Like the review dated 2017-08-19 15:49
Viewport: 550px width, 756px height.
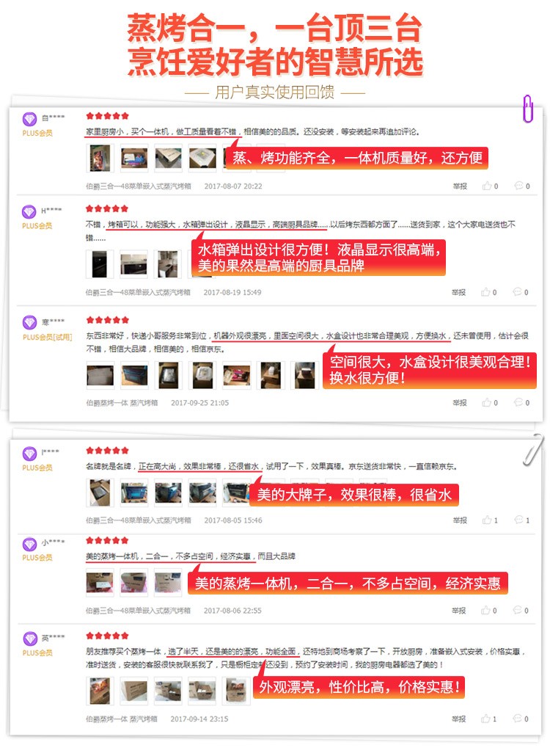[485, 291]
